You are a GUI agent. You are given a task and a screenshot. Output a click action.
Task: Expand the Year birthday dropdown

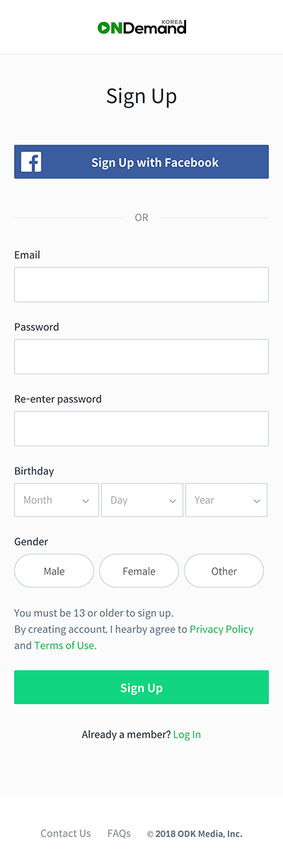(x=226, y=500)
